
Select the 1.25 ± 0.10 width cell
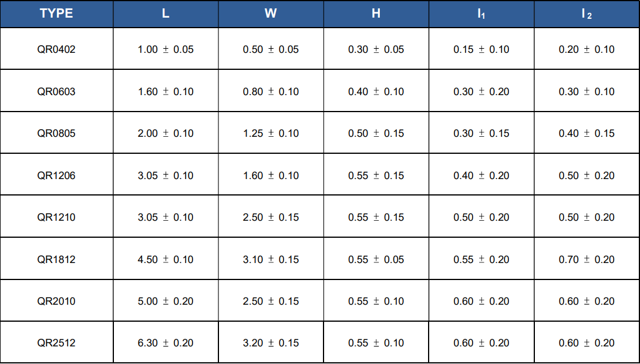coord(271,133)
